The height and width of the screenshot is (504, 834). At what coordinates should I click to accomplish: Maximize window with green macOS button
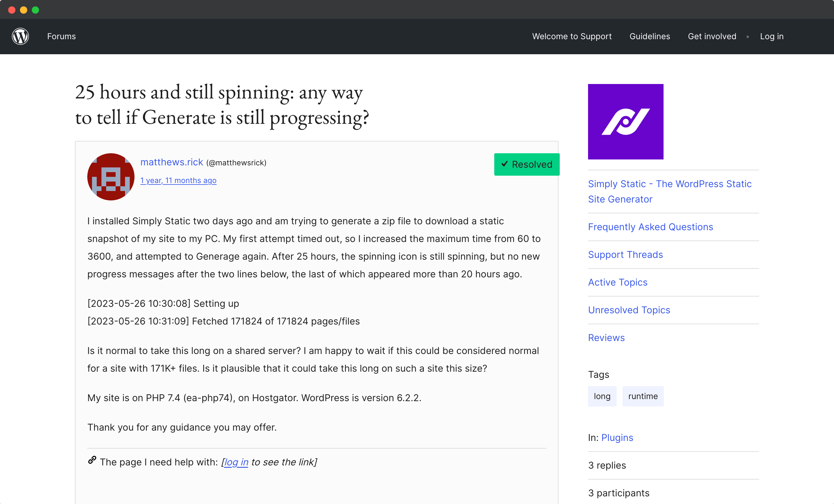point(36,10)
